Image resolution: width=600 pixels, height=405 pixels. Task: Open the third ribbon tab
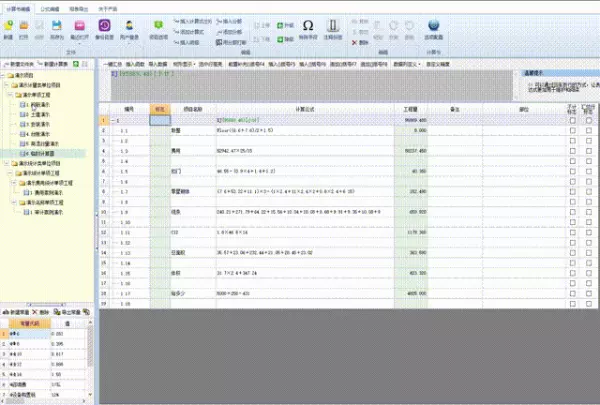coord(78,9)
